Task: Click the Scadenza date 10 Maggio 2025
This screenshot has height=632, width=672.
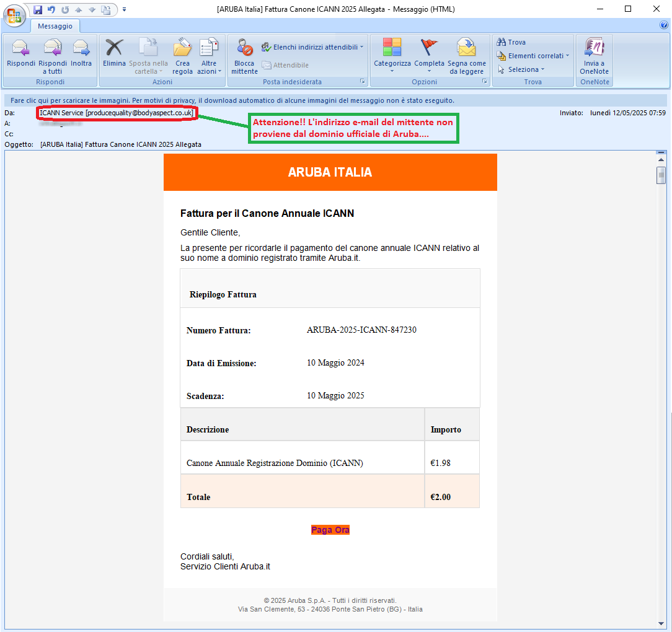Action: [335, 395]
